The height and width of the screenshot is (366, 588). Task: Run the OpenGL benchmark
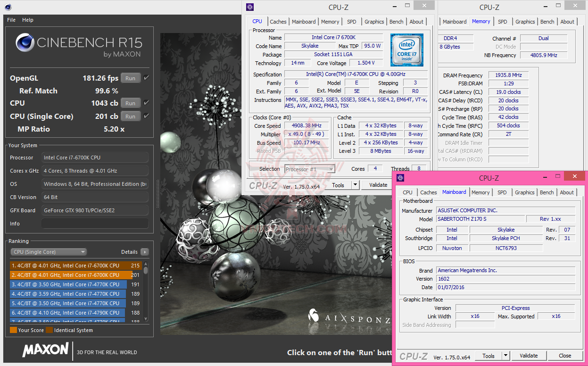131,78
